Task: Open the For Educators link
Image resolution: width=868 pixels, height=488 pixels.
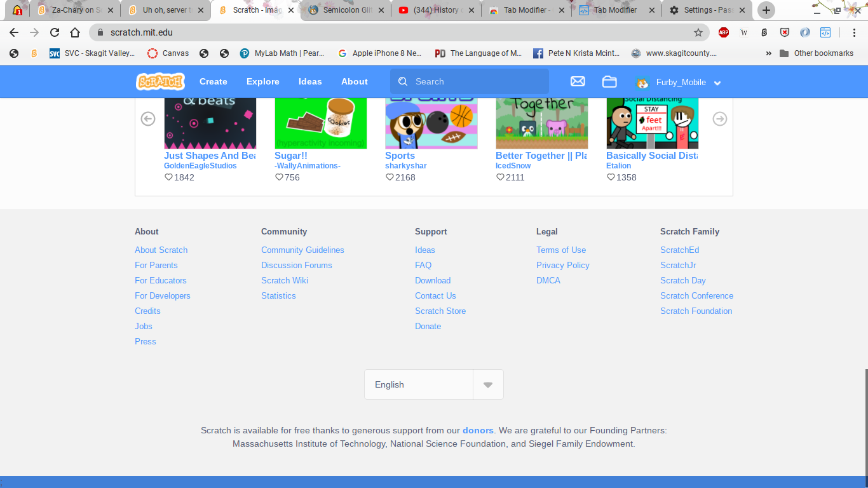Action: click(161, 280)
